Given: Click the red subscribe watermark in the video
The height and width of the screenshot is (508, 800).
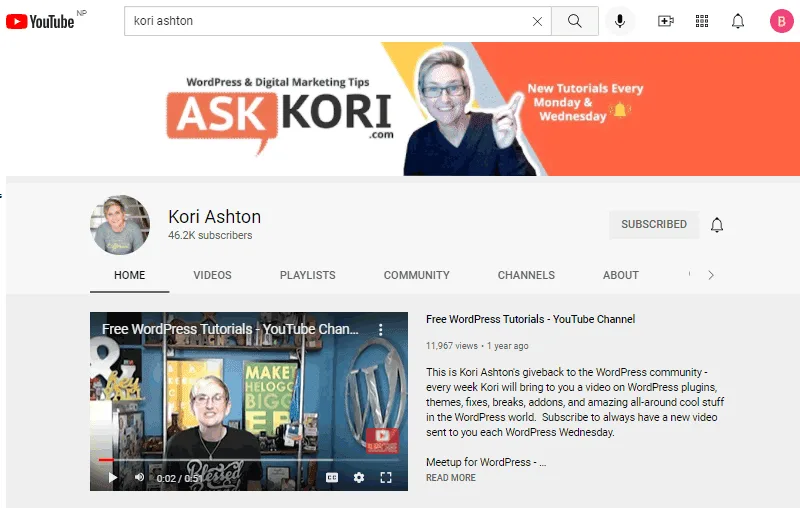Looking at the screenshot, I should pos(382,441).
